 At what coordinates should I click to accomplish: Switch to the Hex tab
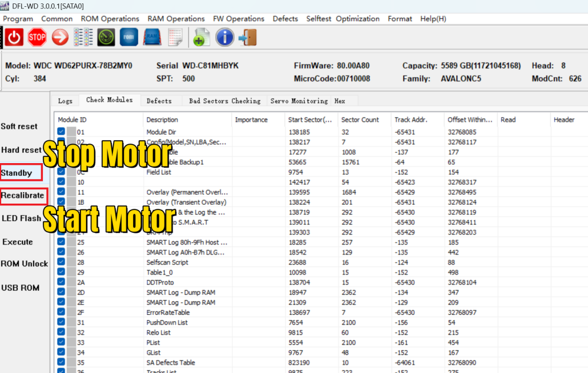tap(340, 101)
